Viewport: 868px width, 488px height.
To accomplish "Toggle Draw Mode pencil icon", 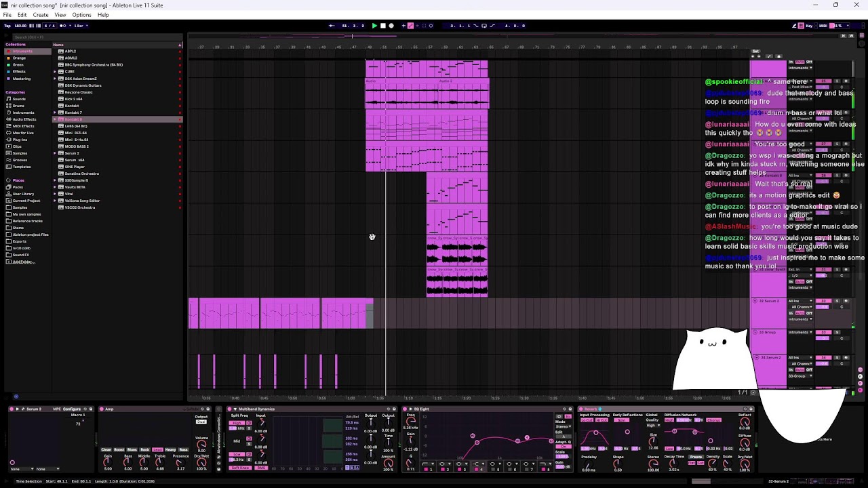I will [794, 26].
